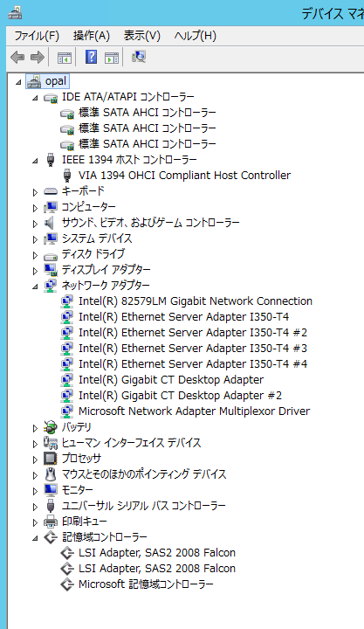Click the Show/Hide console tree icon
364x629 pixels.
pos(65,58)
